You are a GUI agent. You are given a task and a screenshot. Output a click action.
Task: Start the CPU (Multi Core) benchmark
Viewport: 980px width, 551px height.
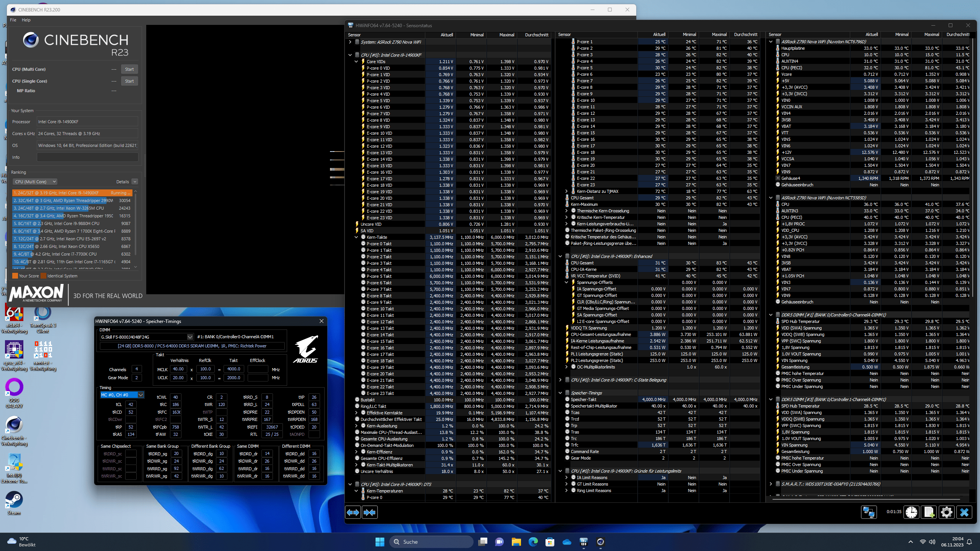pyautogui.click(x=129, y=69)
